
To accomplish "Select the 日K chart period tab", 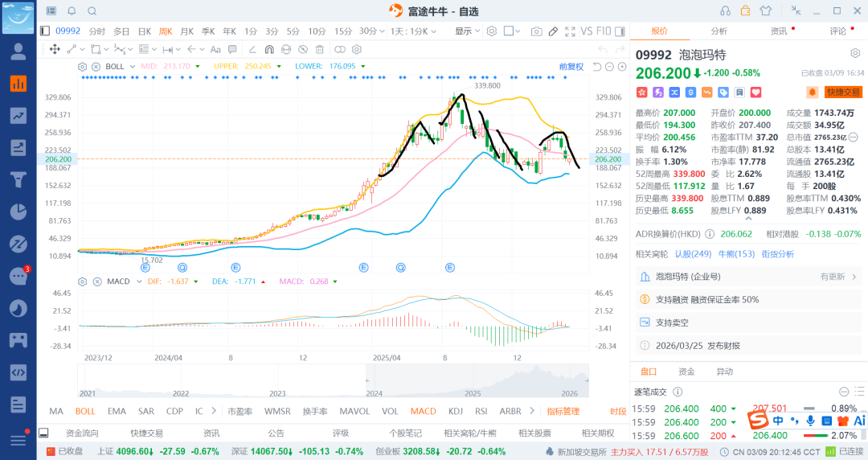I will [144, 31].
